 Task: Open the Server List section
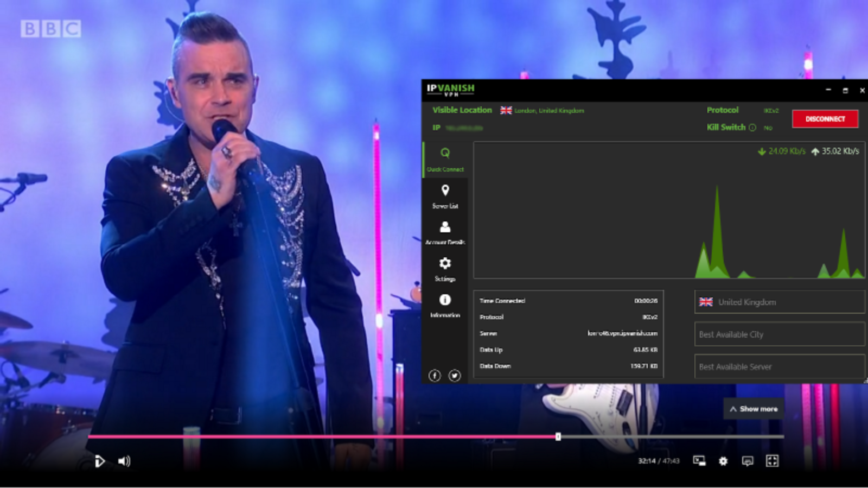pyautogui.click(x=445, y=197)
